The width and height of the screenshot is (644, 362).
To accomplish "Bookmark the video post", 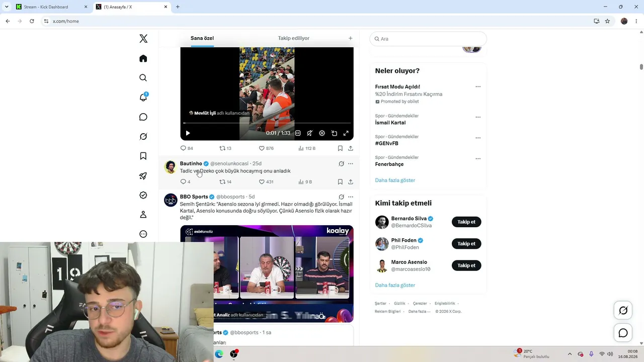I will pyautogui.click(x=340, y=148).
